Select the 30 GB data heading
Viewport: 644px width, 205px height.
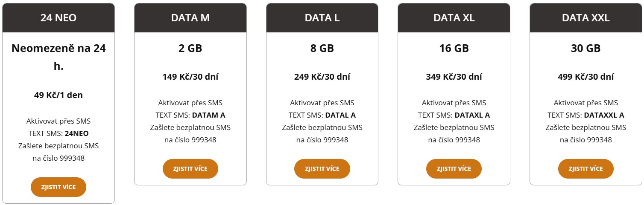click(586, 49)
